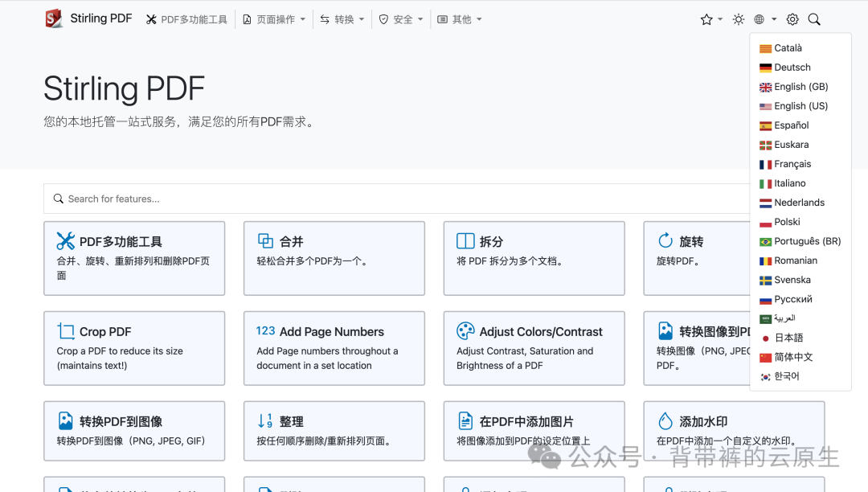Click the PDF多功能工具 card tools icon
868x492 pixels.
[x=66, y=240]
